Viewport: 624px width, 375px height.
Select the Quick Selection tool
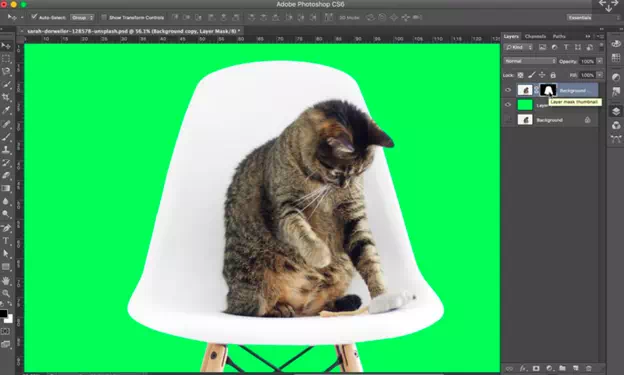click(6, 84)
